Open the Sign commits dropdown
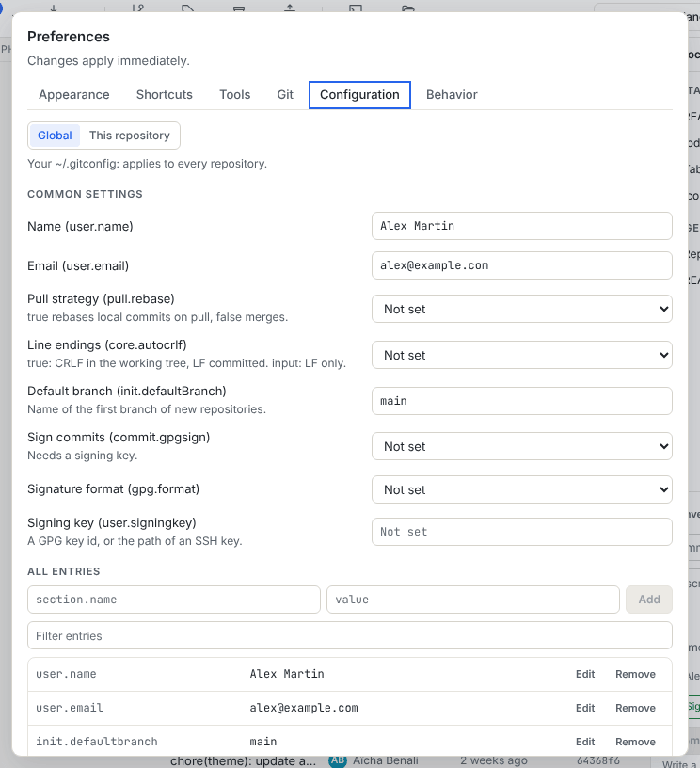This screenshot has height=768, width=700. coord(522,446)
